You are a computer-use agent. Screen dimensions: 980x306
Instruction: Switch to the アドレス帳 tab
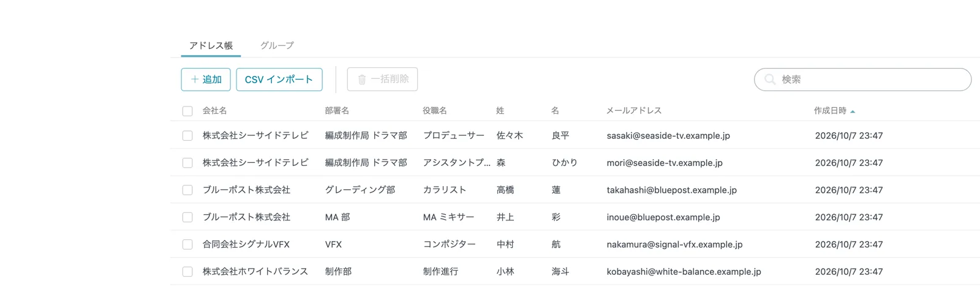[211, 45]
